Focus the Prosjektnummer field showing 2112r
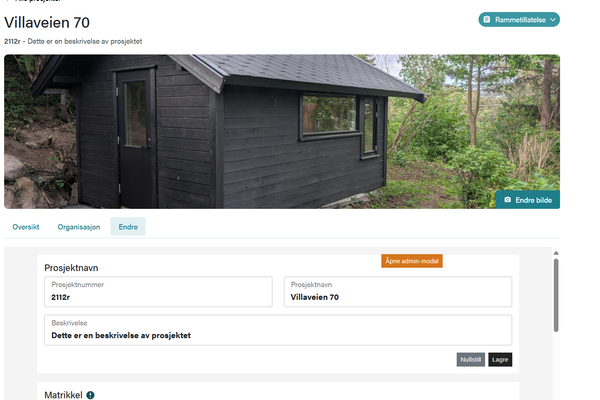 pos(158,292)
